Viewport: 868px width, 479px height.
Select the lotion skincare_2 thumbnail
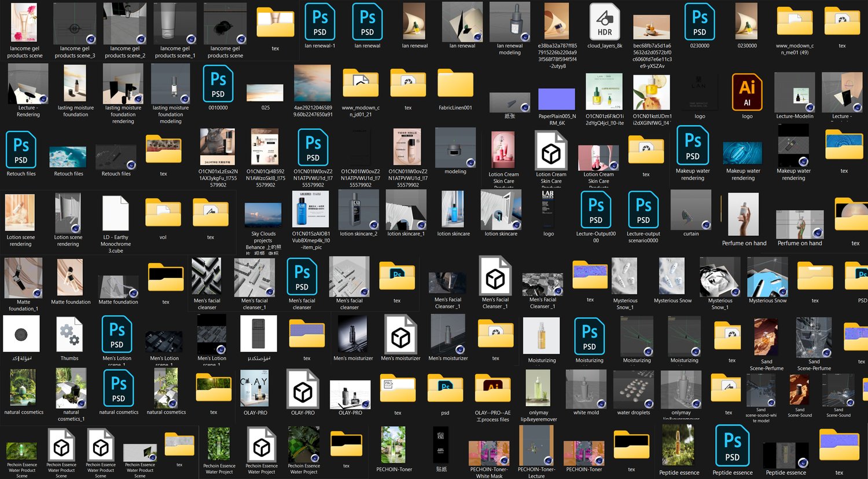tap(358, 209)
